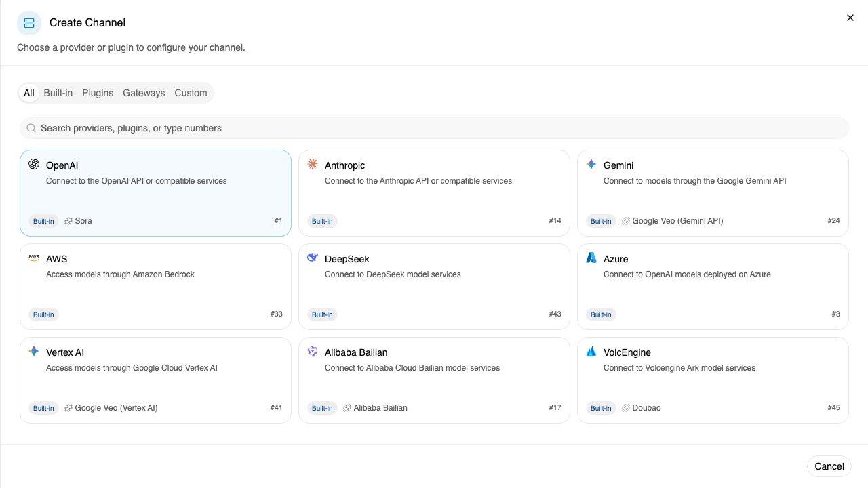
Task: Click plugin icon in Alibaba Bailian card footer
Action: (347, 408)
